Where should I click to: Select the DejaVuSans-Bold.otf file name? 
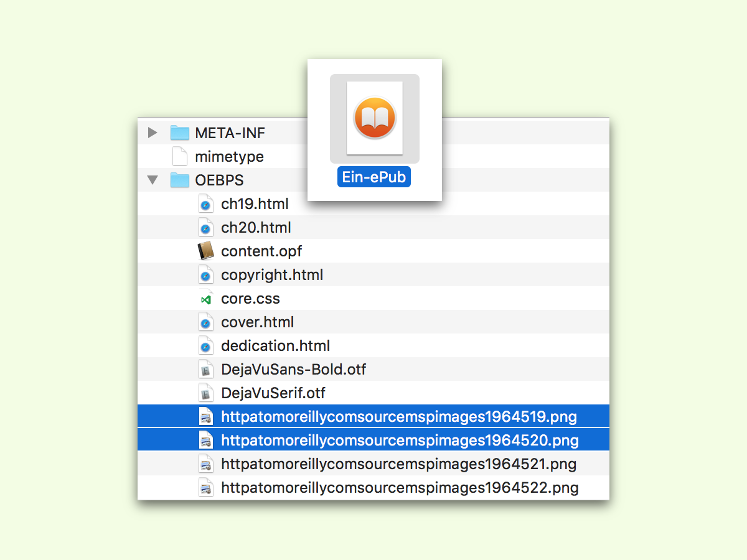(293, 370)
